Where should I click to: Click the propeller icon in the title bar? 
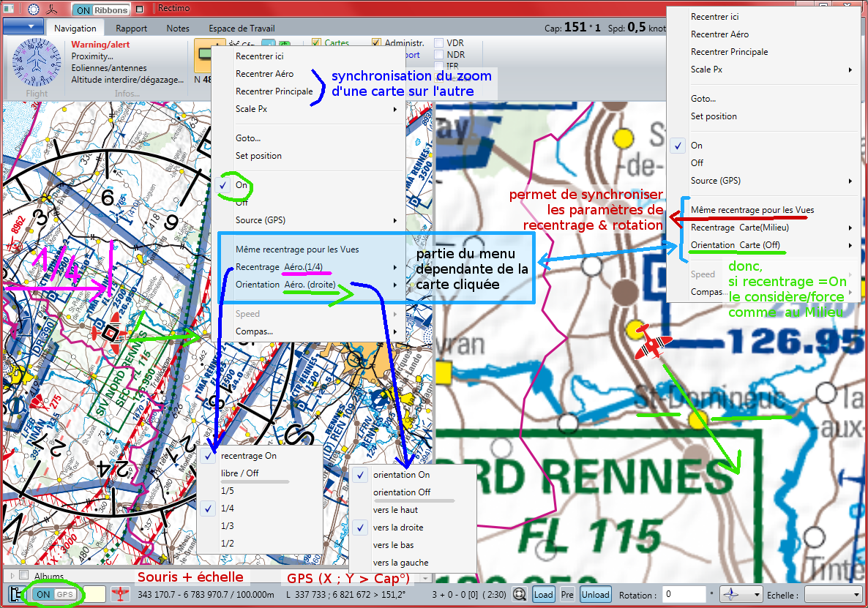click(x=51, y=10)
